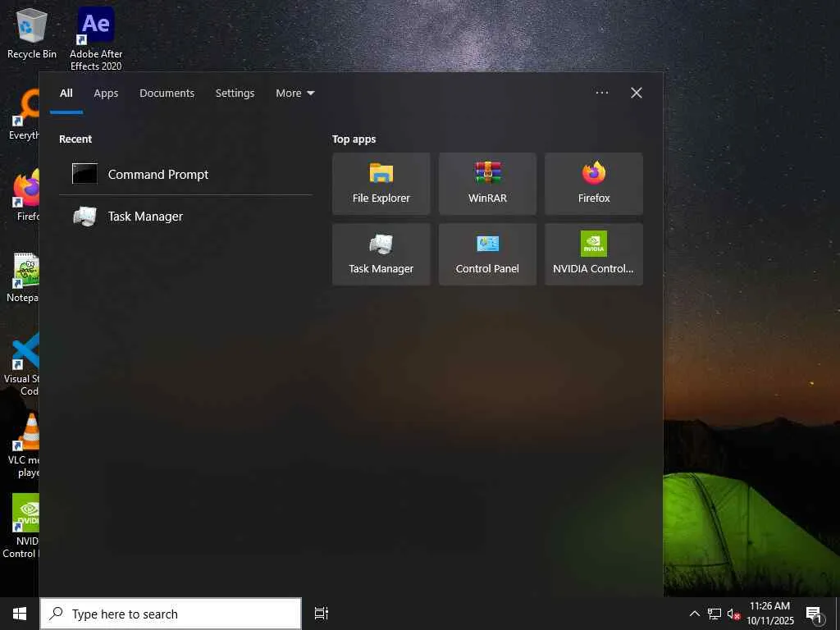The height and width of the screenshot is (630, 840).
Task: Launch NVIDIA Control Panel tile
Action: (594, 254)
